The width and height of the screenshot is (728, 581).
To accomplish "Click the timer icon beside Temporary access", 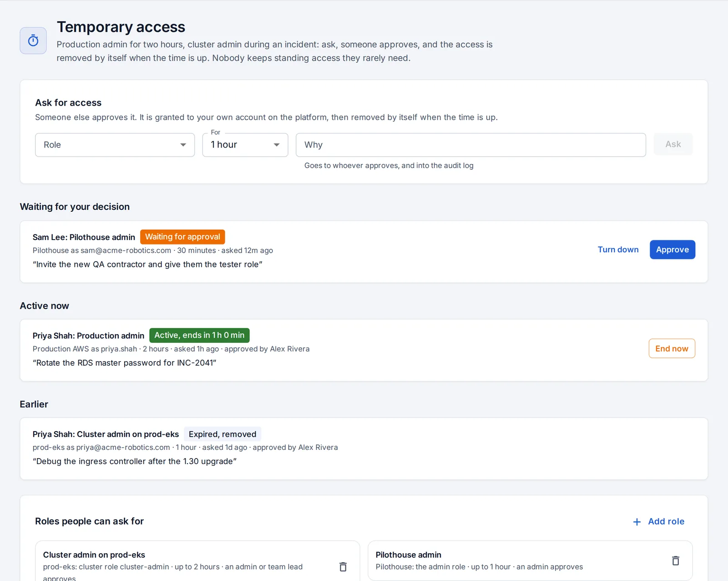I will point(33,41).
